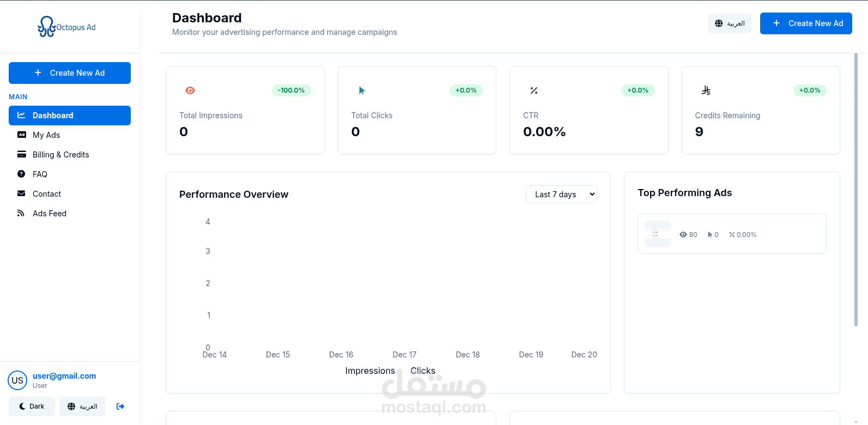Click the logout icon in sidebar footer
This screenshot has height=425, width=868.
click(x=120, y=406)
